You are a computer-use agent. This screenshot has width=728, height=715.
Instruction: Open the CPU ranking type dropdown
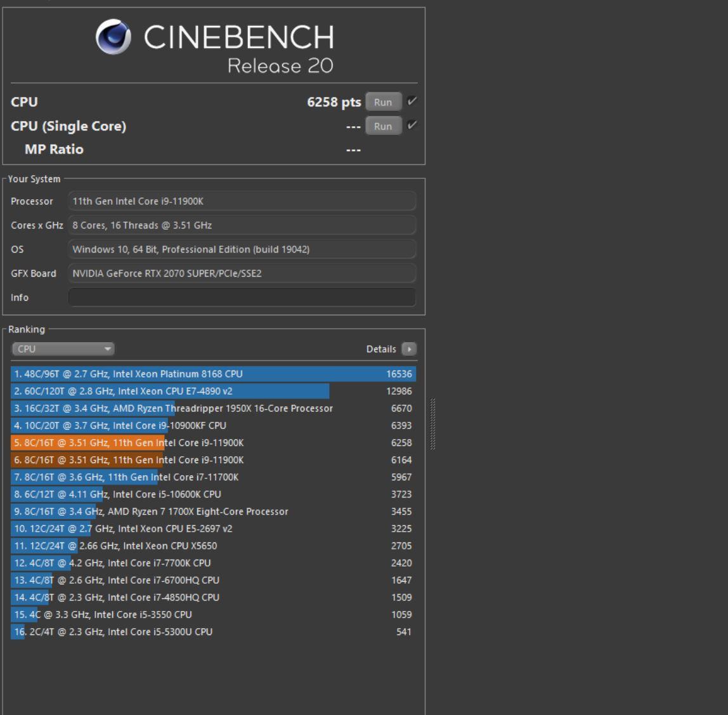[63, 349]
